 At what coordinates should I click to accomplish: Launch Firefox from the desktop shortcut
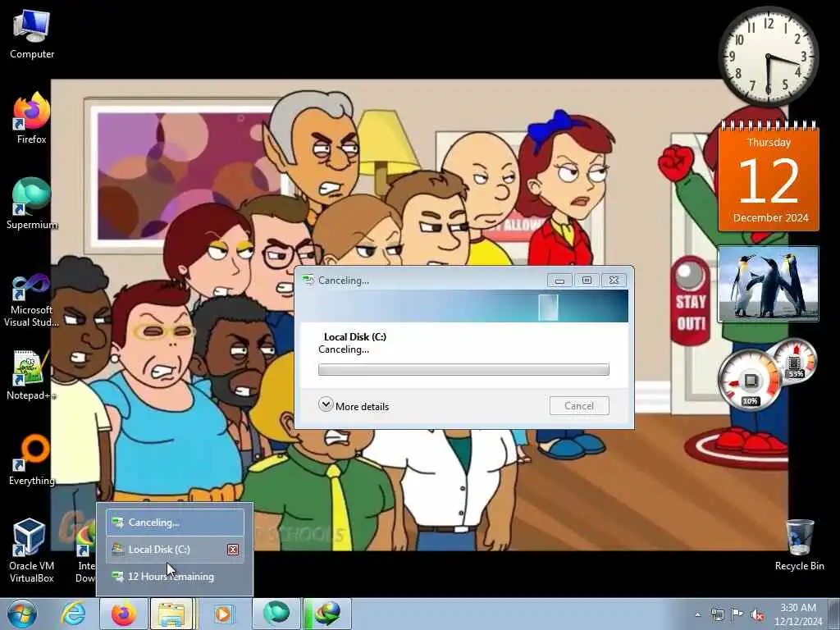point(32,119)
